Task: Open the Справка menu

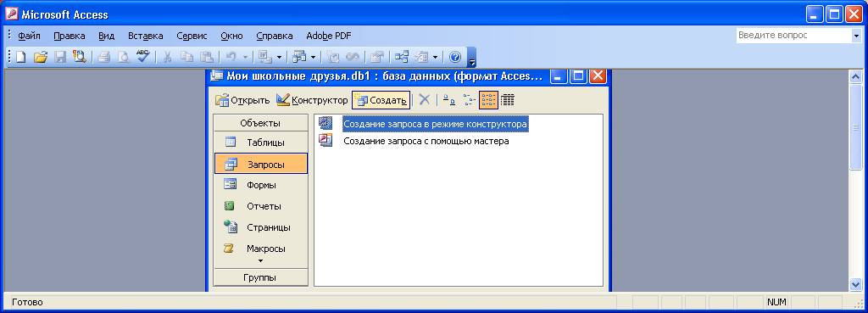Action: pos(275,36)
